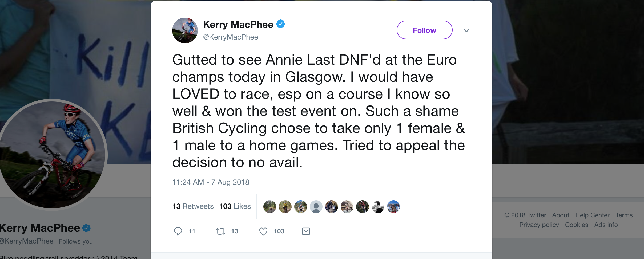This screenshot has width=644, height=259.
Task: Open the Help Center footer link
Action: pos(592,215)
